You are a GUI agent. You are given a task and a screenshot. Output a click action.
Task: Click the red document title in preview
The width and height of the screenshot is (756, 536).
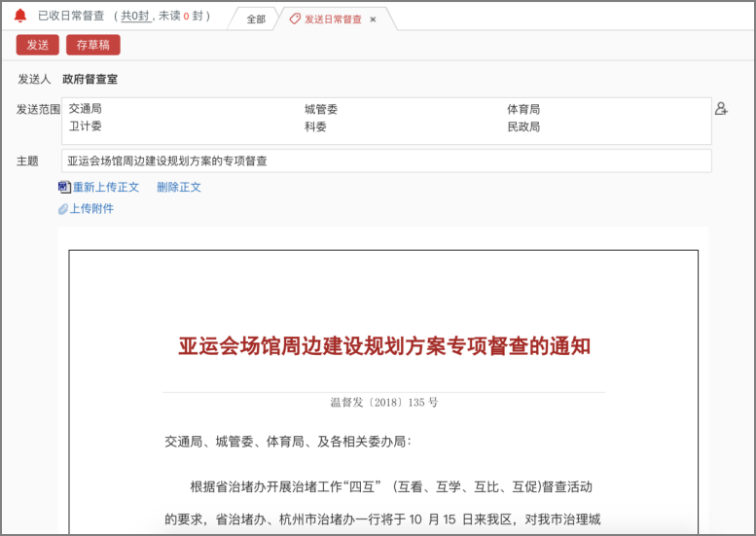tap(384, 345)
